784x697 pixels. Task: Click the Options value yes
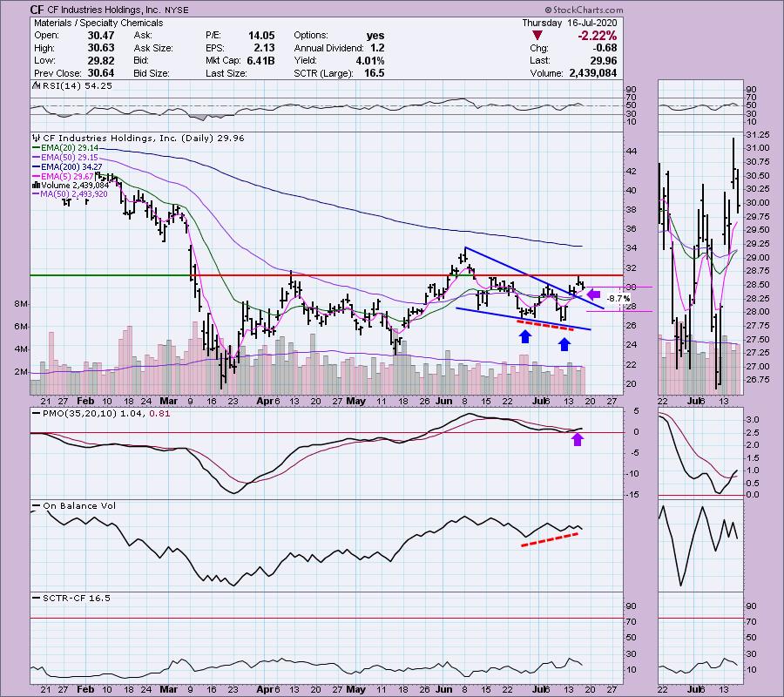tap(375, 36)
